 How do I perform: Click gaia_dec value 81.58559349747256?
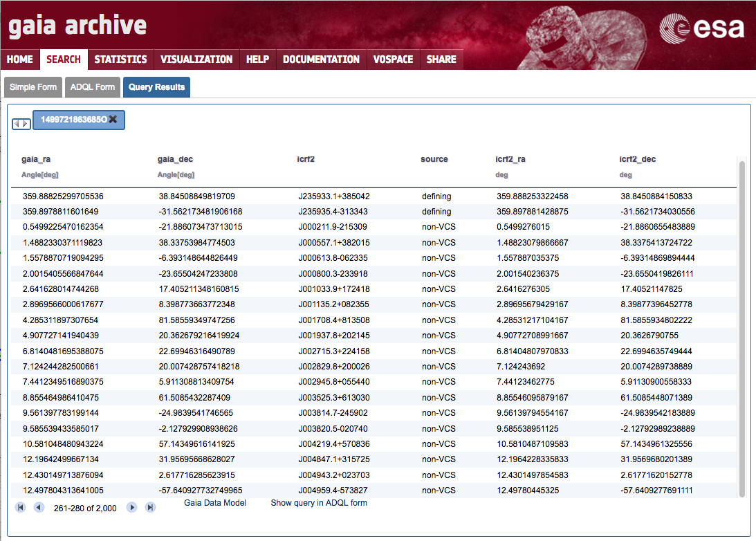196,320
